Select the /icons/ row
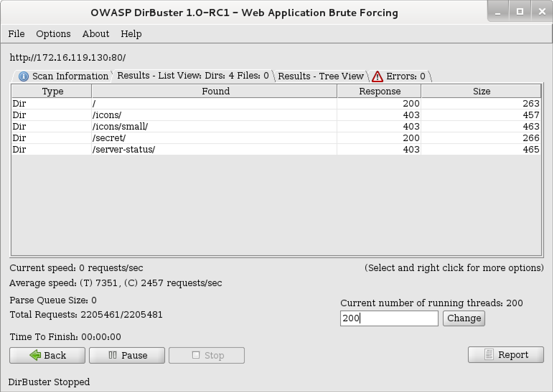Viewport: 553px width, 392px height. (276, 115)
